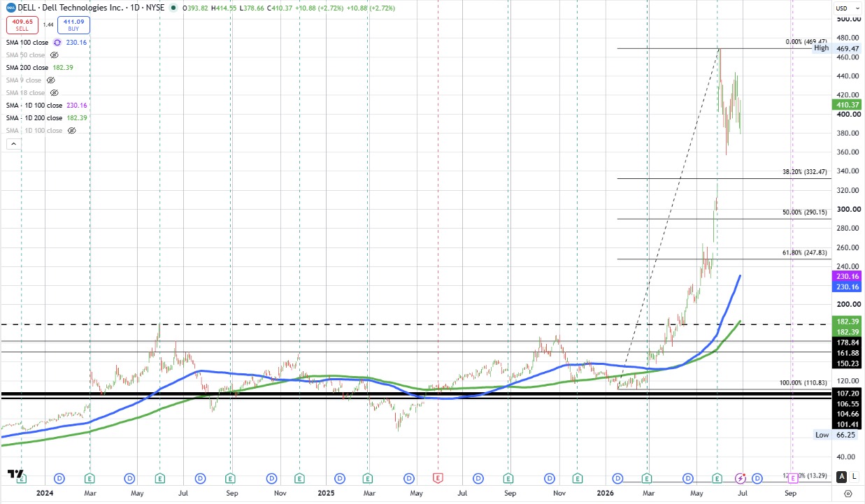Unhide the greyed-out SMA 1D 100 close indicator
Image resolution: width=865 pixels, height=504 pixels.
73,131
